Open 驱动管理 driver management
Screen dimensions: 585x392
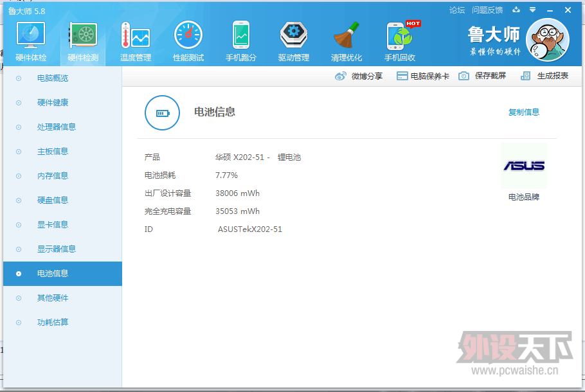click(x=294, y=35)
